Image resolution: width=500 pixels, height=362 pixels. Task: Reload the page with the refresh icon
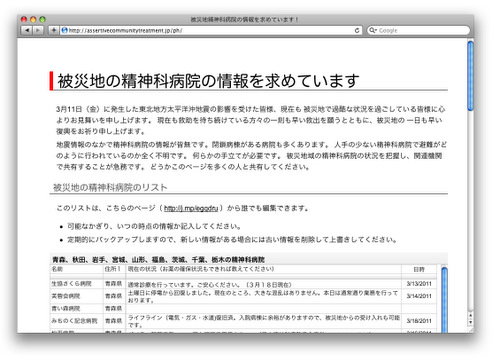(357, 30)
